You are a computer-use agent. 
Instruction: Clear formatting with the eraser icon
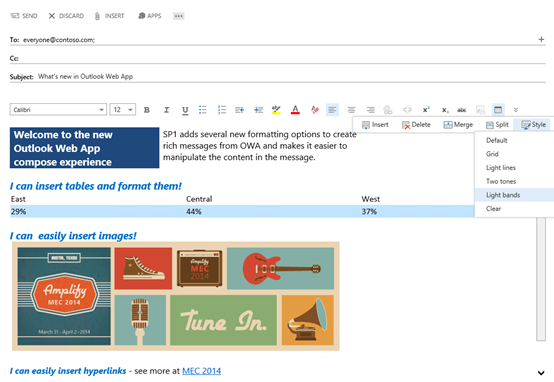coord(315,110)
